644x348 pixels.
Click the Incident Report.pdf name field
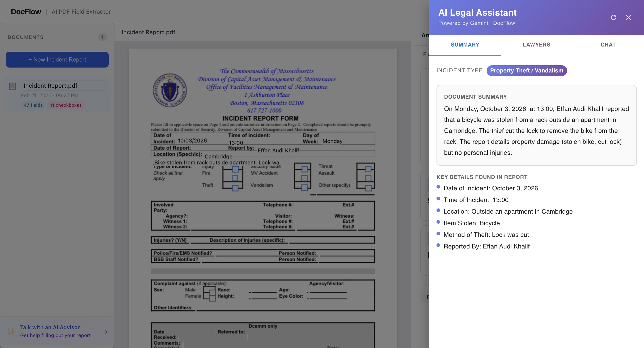pos(63,85)
